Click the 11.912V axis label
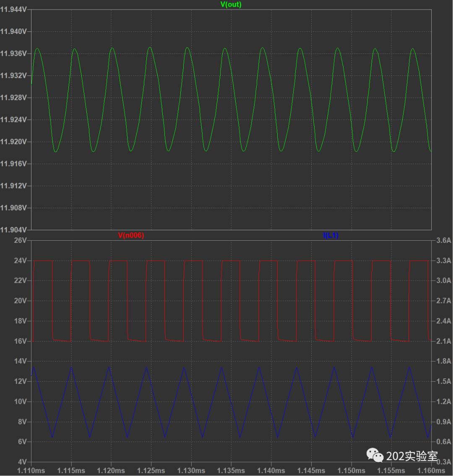 [13, 186]
